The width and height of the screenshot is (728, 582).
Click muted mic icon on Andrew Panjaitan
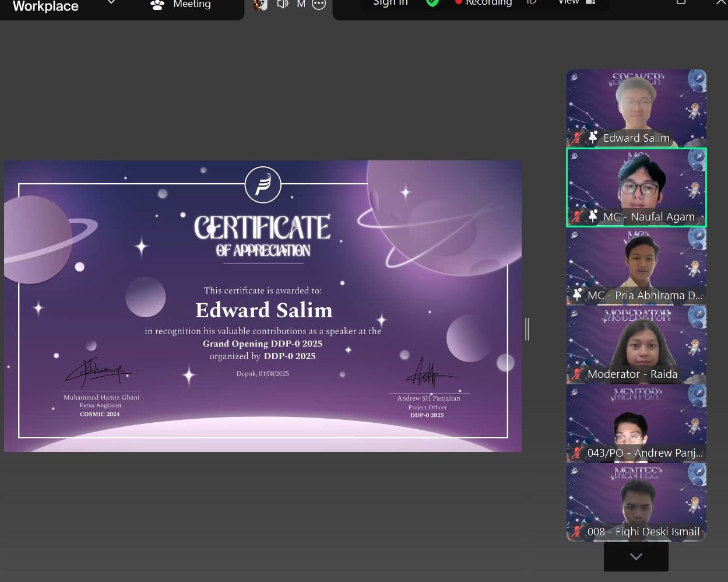click(577, 453)
